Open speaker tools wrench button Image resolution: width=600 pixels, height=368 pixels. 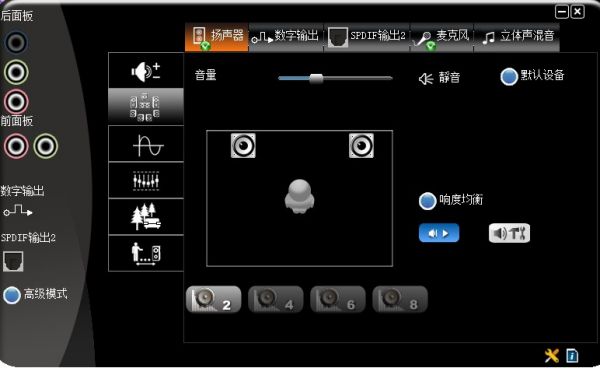click(x=509, y=233)
